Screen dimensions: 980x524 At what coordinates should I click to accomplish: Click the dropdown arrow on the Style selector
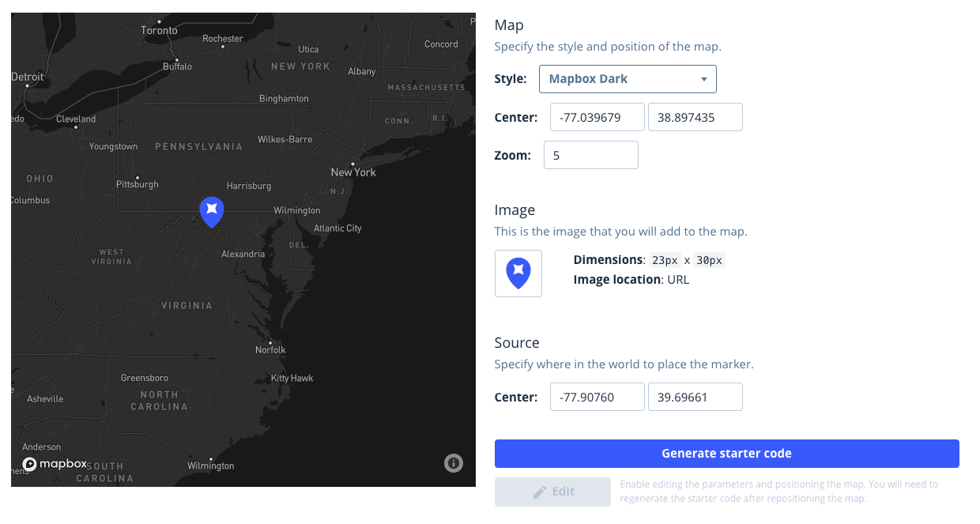[x=703, y=79]
